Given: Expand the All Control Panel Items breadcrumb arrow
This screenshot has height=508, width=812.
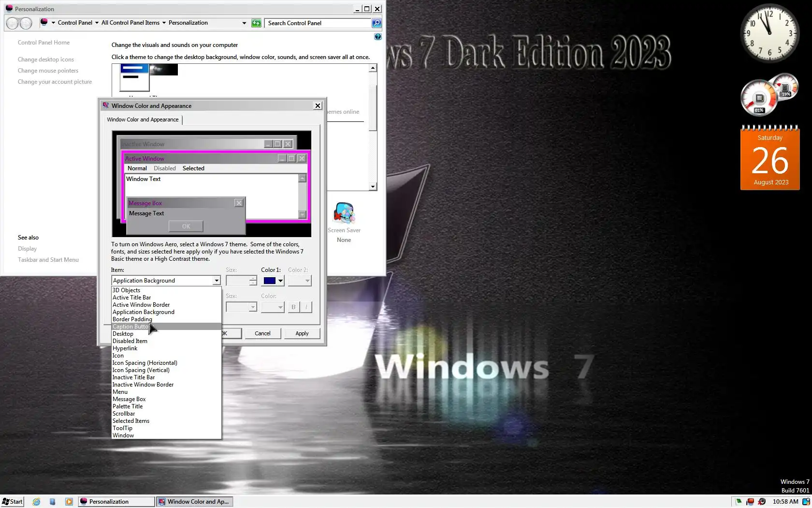Looking at the screenshot, I should 164,23.
